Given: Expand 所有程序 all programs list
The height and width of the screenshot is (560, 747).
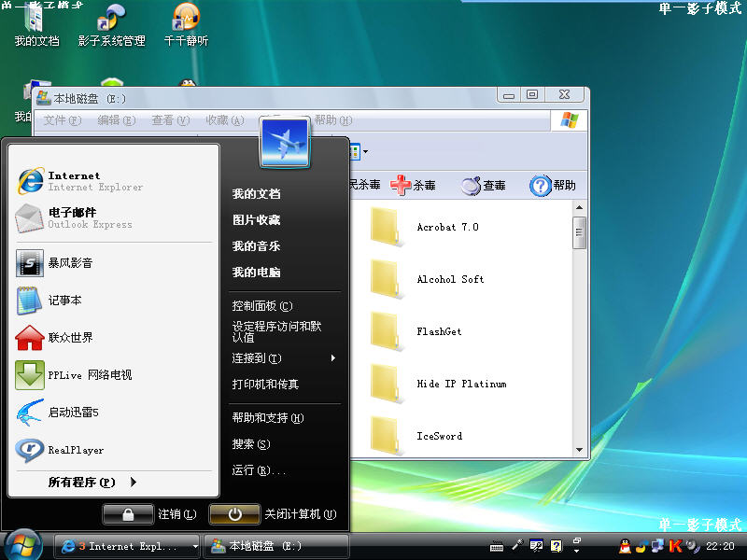Looking at the screenshot, I should click(x=92, y=483).
